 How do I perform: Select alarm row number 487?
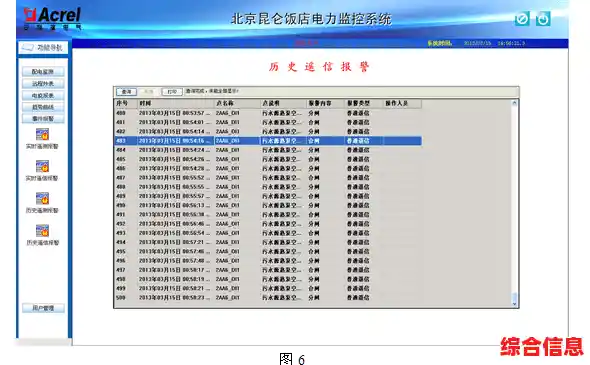[x=268, y=178]
